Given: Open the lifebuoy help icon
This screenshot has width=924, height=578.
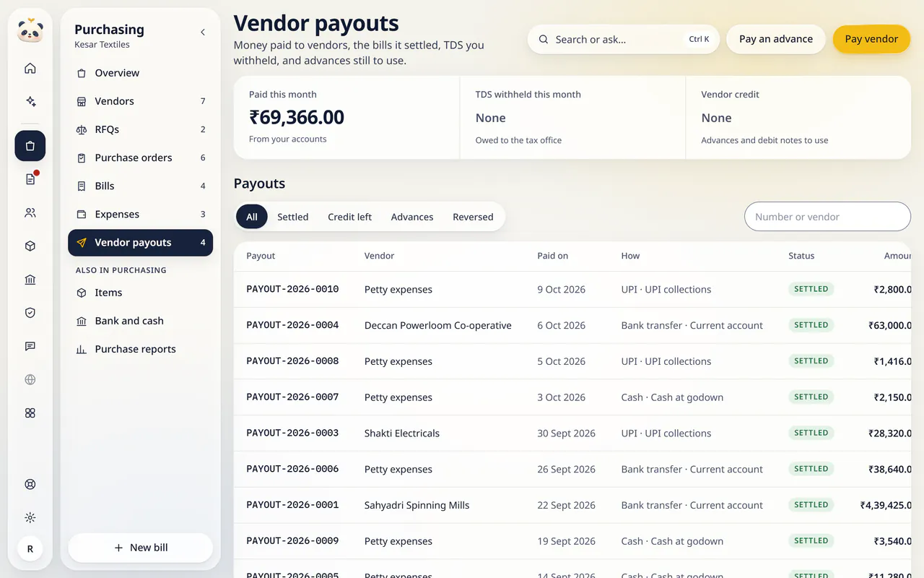Looking at the screenshot, I should (30, 484).
